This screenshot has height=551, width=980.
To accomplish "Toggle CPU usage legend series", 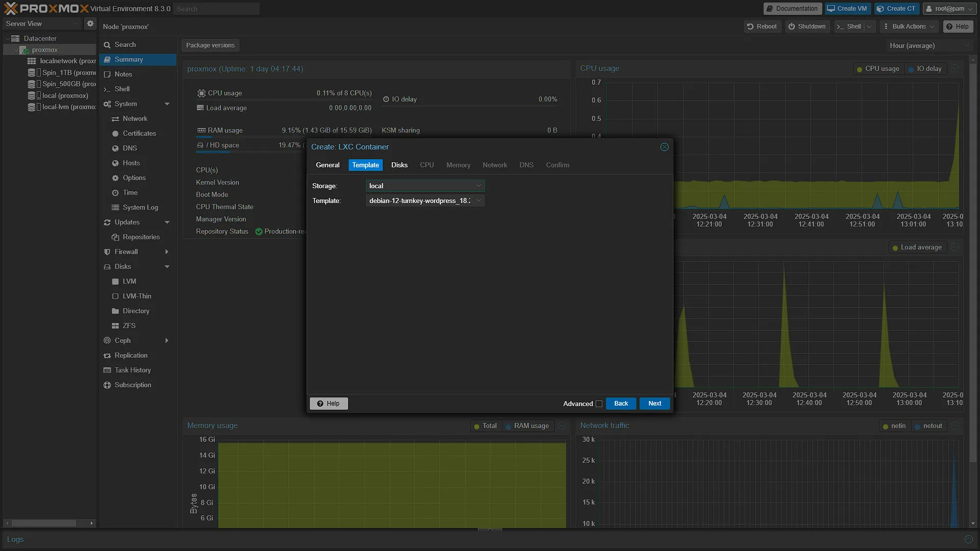I will (878, 68).
